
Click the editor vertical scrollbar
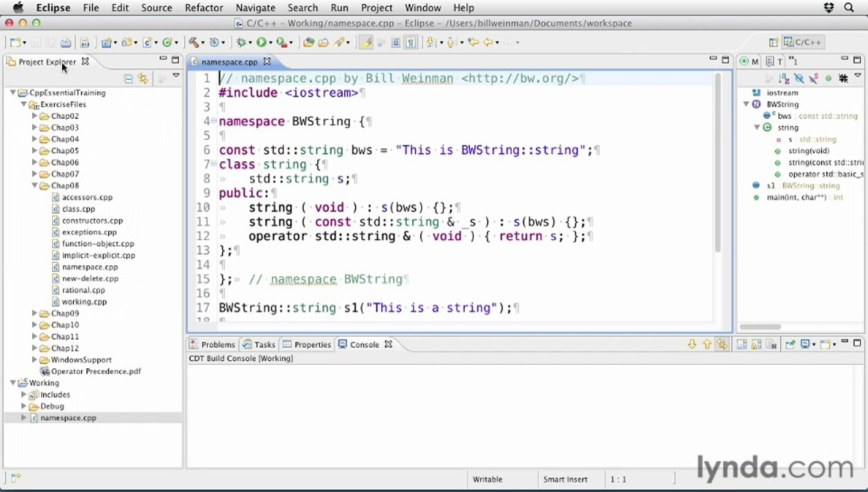click(x=718, y=162)
